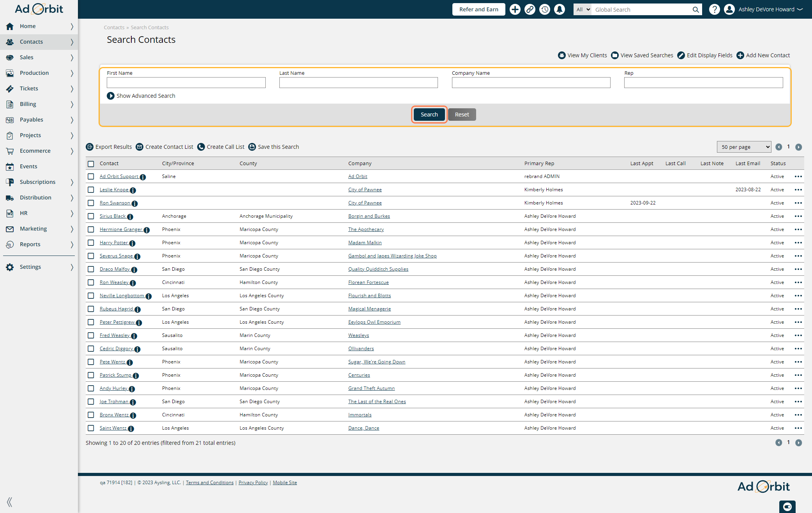Screen dimensions: 812x513
Task: Open the Privacy Policy footer link
Action: [253, 483]
